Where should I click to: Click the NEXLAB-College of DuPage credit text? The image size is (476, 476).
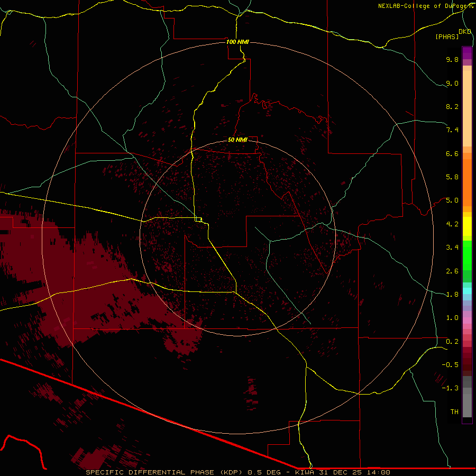pos(422,6)
